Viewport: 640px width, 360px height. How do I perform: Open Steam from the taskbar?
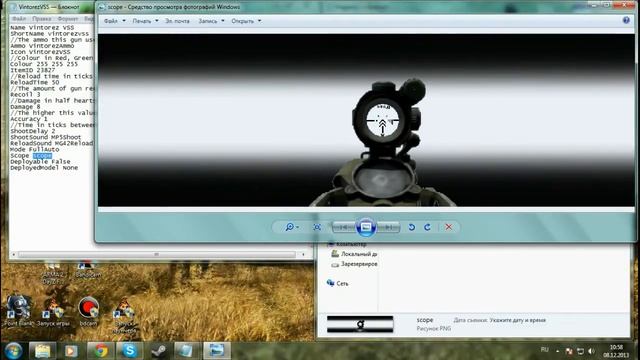pyautogui.click(x=158, y=351)
